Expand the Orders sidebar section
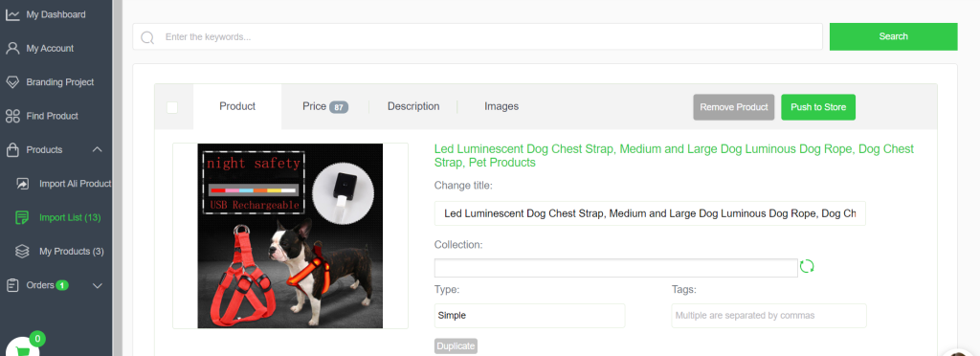 [x=97, y=285]
